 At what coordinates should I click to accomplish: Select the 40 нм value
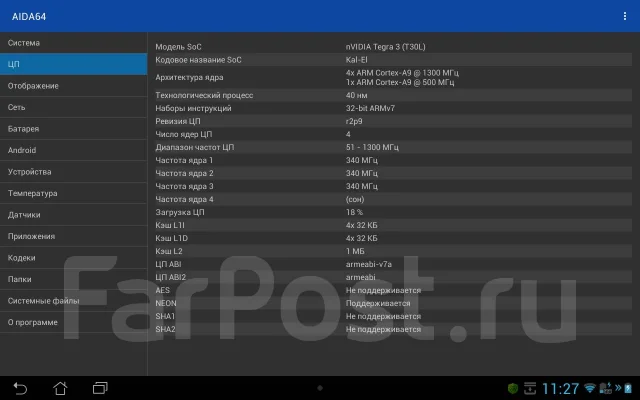coord(357,95)
